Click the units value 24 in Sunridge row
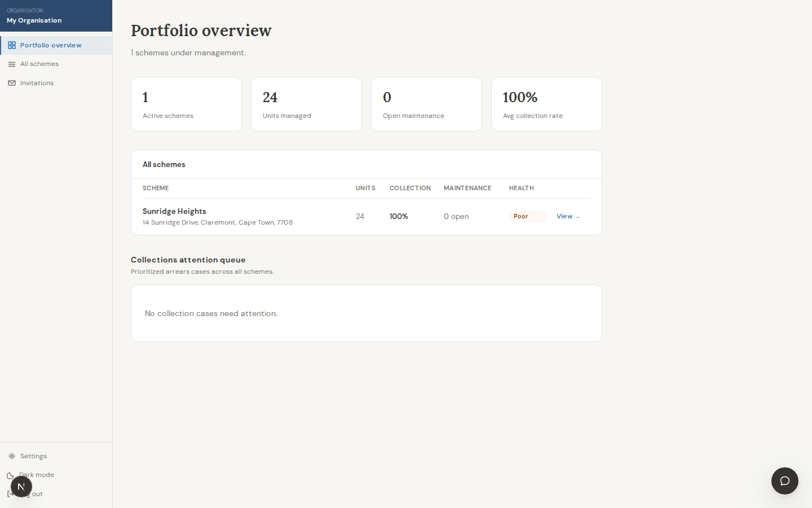The image size is (812, 508). 360,216
